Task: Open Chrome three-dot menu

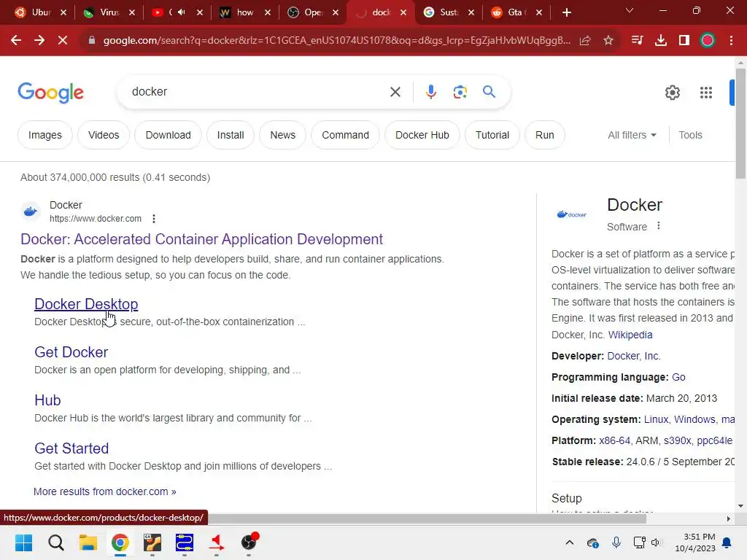Action: [x=731, y=41]
